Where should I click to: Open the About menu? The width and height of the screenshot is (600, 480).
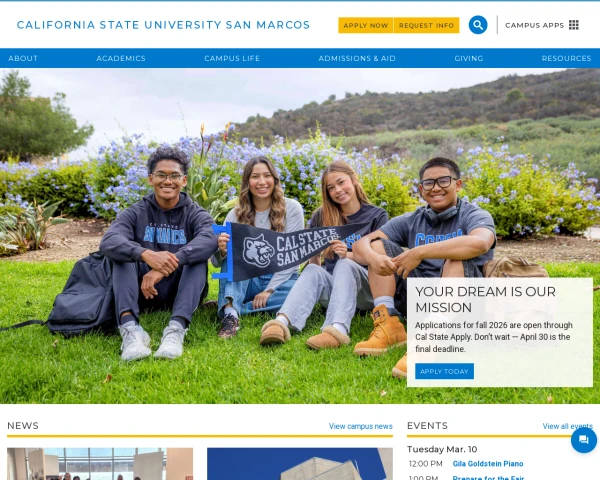click(x=23, y=58)
